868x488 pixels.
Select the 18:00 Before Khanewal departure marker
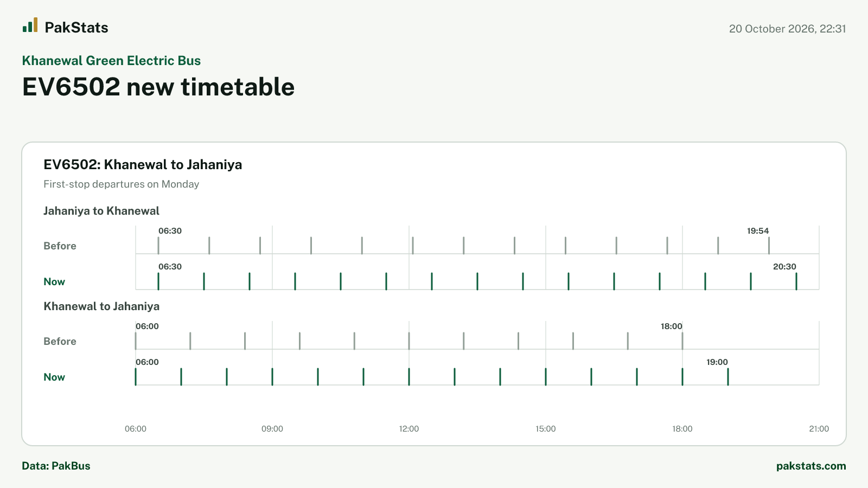click(682, 341)
